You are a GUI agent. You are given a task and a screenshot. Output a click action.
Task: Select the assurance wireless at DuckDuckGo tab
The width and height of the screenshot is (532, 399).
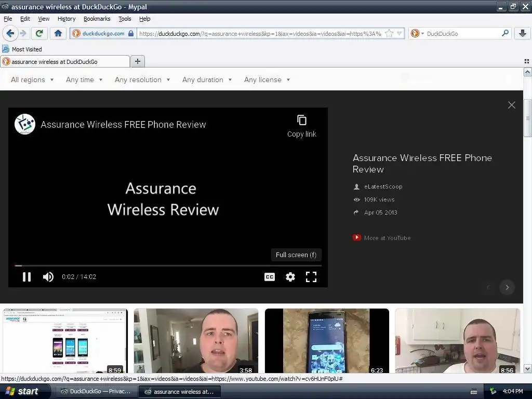pos(65,61)
